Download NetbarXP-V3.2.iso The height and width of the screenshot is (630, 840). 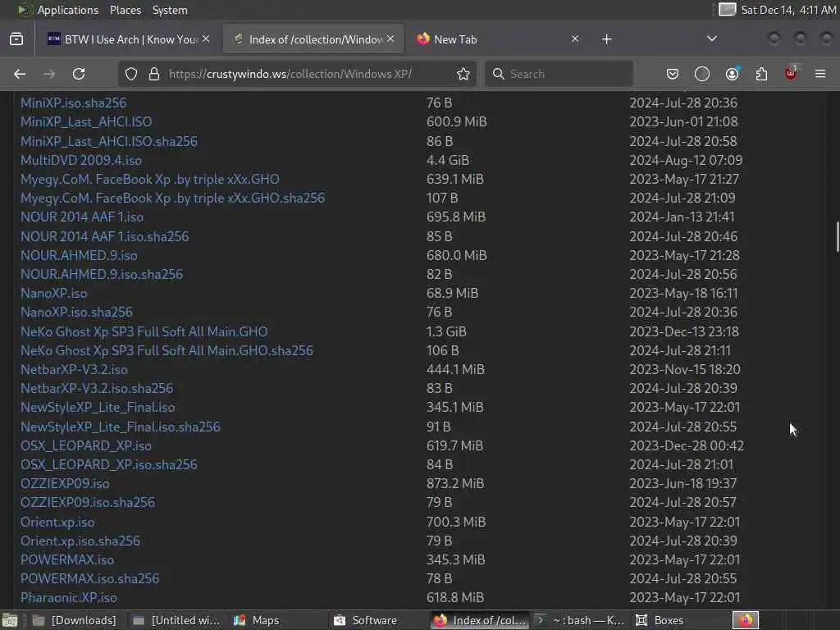click(74, 369)
